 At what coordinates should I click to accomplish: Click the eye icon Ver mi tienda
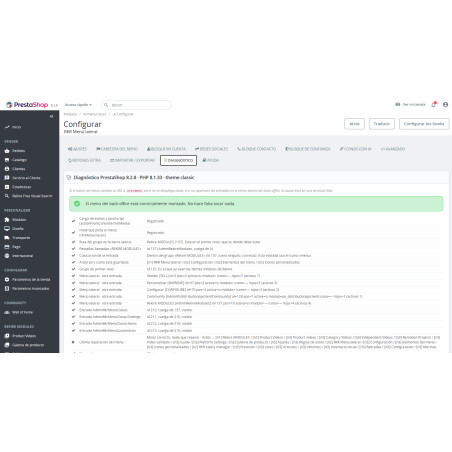(398, 104)
